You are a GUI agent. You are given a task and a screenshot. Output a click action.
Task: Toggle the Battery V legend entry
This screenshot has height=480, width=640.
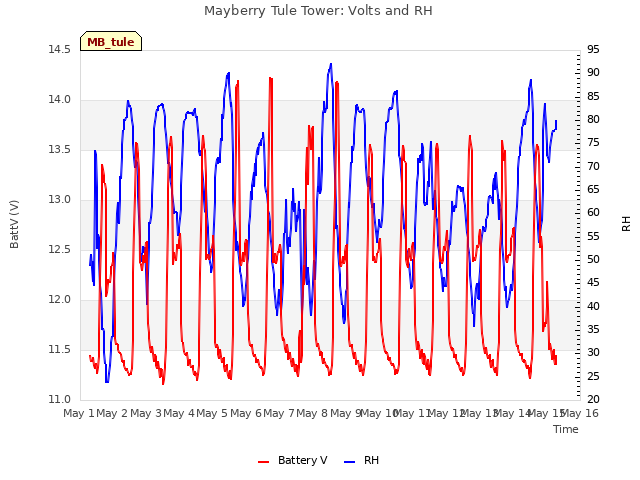[292, 460]
